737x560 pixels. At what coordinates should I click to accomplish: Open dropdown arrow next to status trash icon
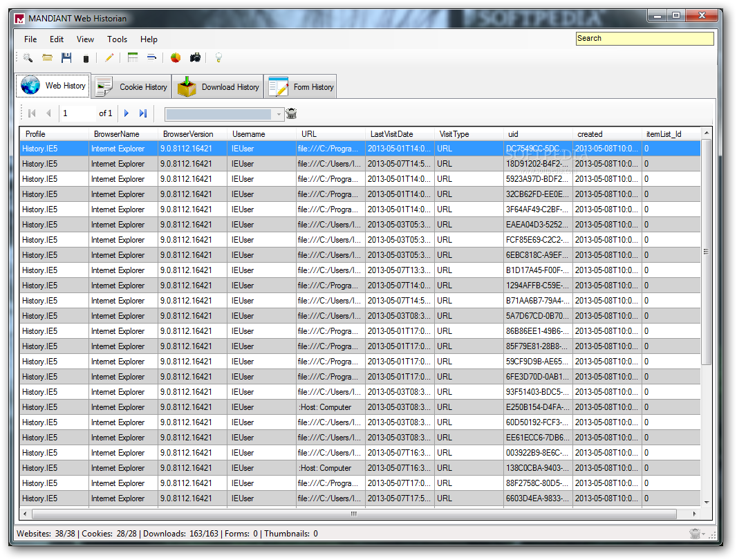(703, 534)
